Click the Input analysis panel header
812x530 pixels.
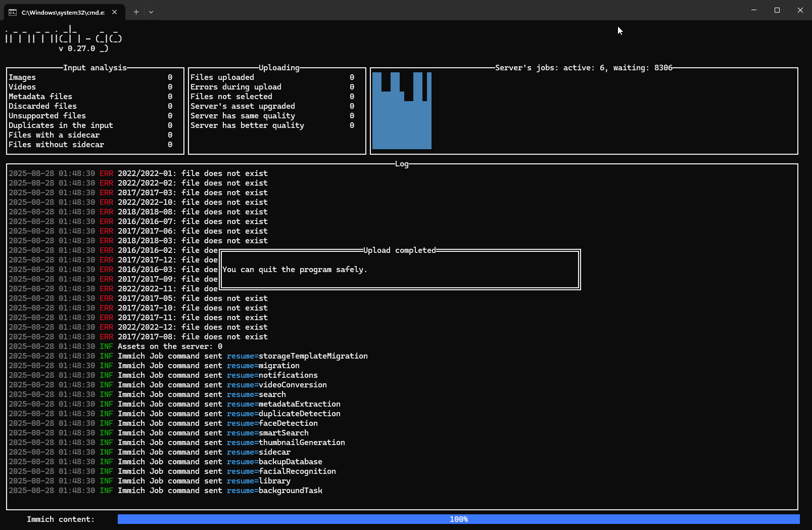[x=94, y=68]
